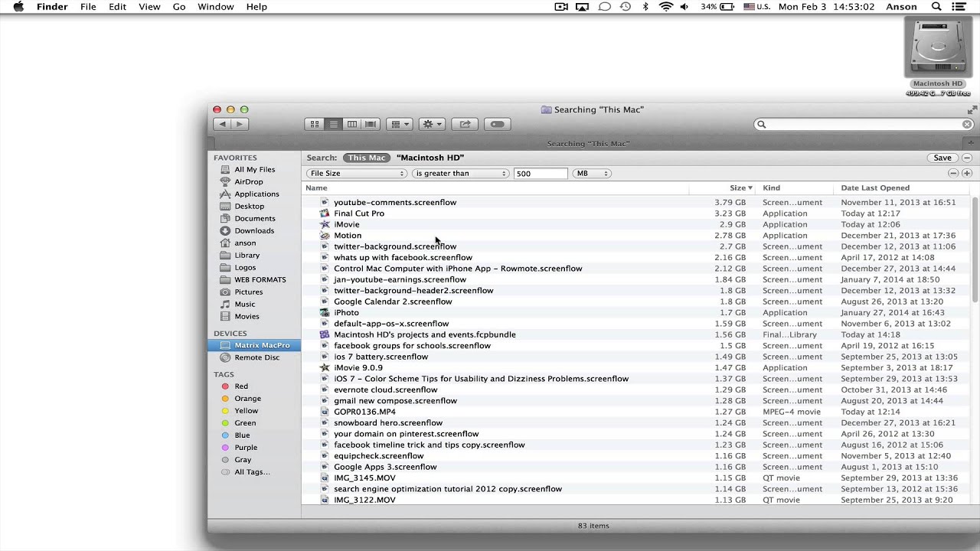Open the Go menu
The image size is (980, 551).
(179, 7)
